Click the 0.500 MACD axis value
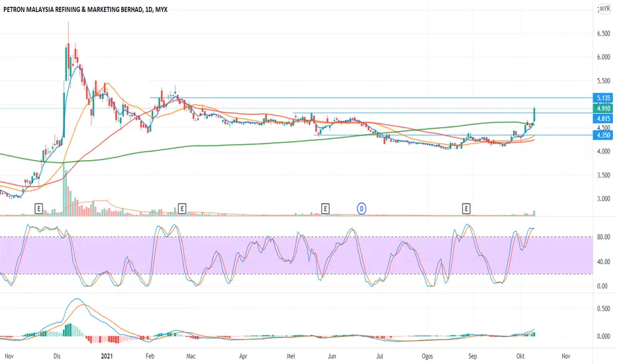This screenshot has height=364, width=617. point(603,309)
